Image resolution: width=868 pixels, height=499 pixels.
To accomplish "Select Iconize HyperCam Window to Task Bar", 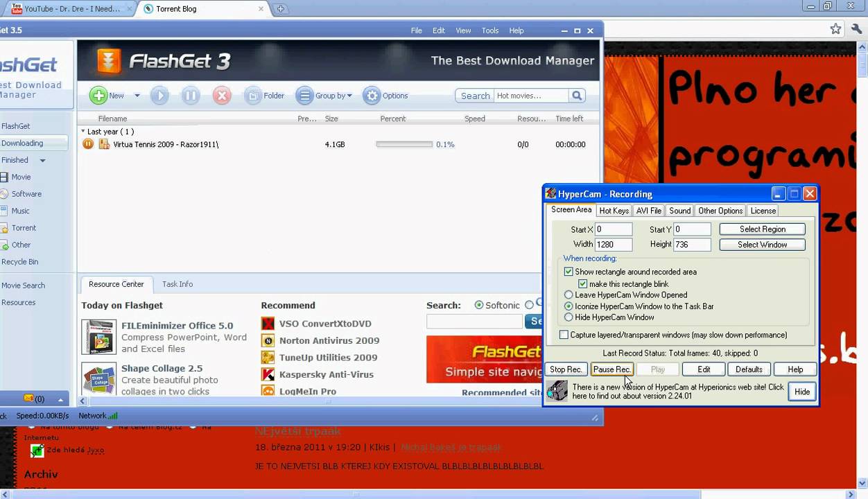I will click(568, 306).
